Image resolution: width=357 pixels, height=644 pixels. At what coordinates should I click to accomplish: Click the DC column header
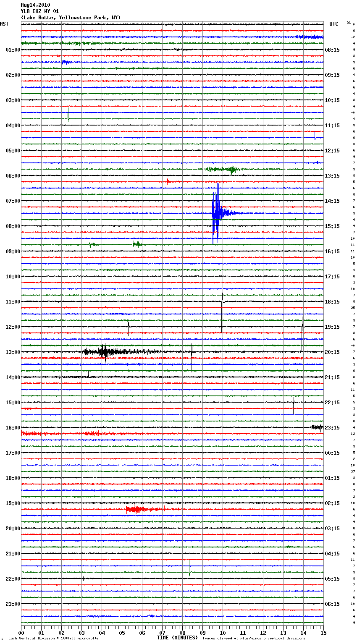[x=349, y=23]
